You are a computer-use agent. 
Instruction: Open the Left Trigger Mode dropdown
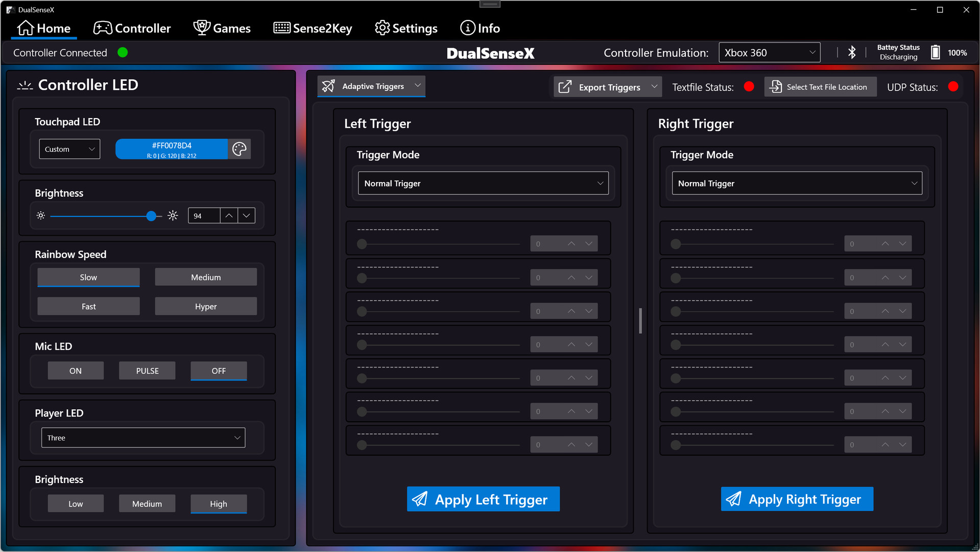click(483, 183)
